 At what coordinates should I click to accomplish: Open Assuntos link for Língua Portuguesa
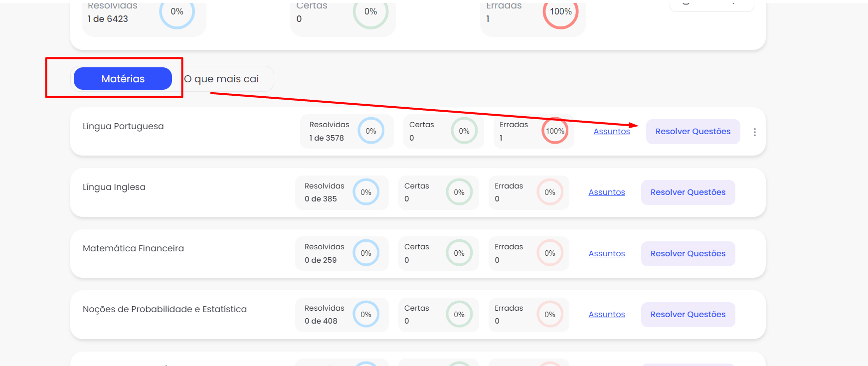coord(612,131)
